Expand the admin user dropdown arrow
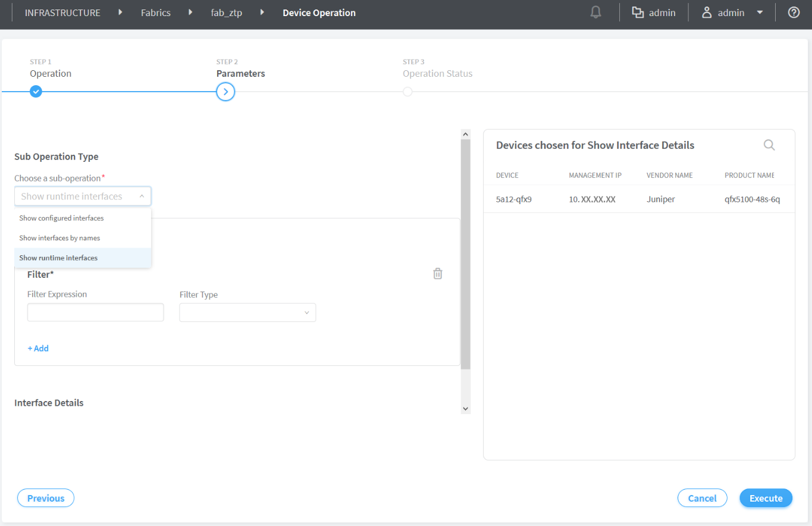The height and width of the screenshot is (526, 812). pos(760,12)
